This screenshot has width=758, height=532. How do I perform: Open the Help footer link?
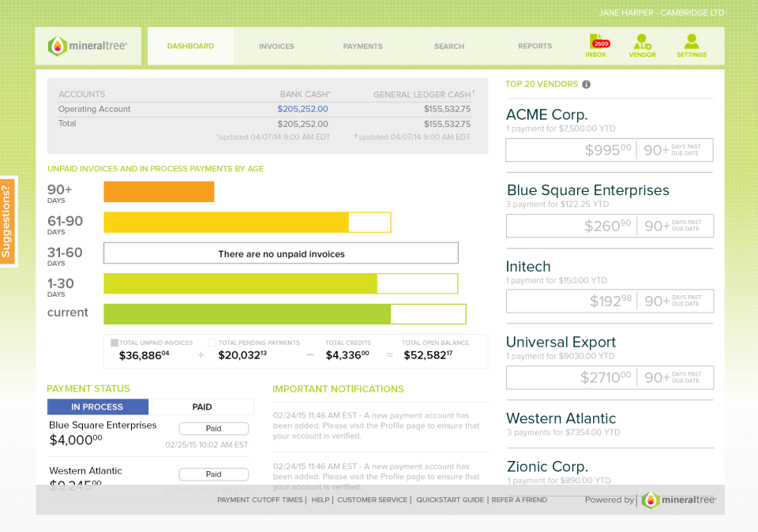tap(320, 500)
